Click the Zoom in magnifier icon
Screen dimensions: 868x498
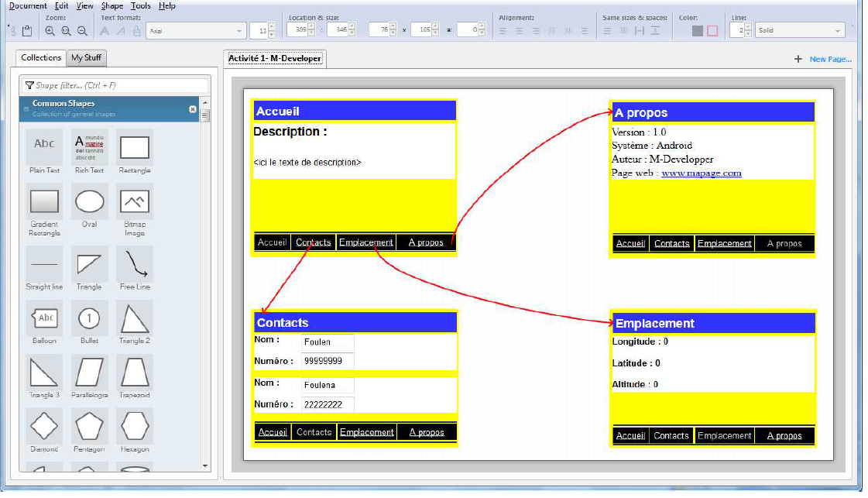pos(50,31)
